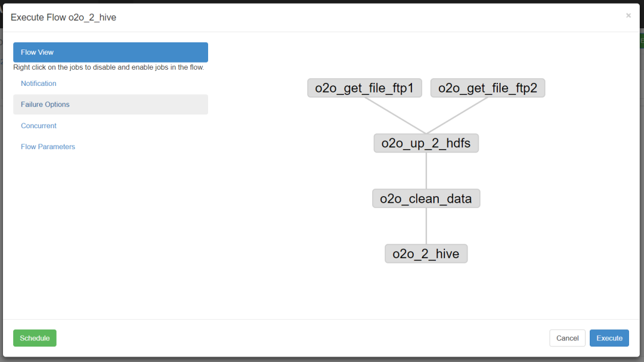Click the o2o_up_2_hdfs job node
Viewport: 644px width, 362px height.
(426, 143)
